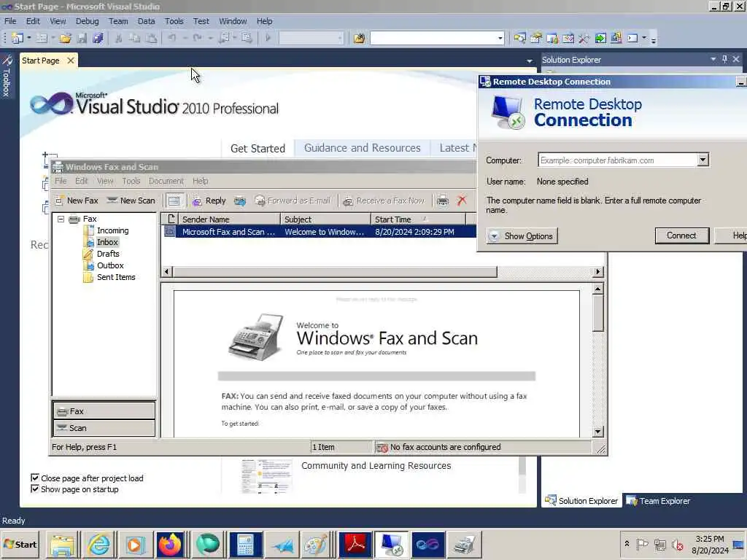
Task: Collapse the Fax tree node
Action: (x=61, y=219)
